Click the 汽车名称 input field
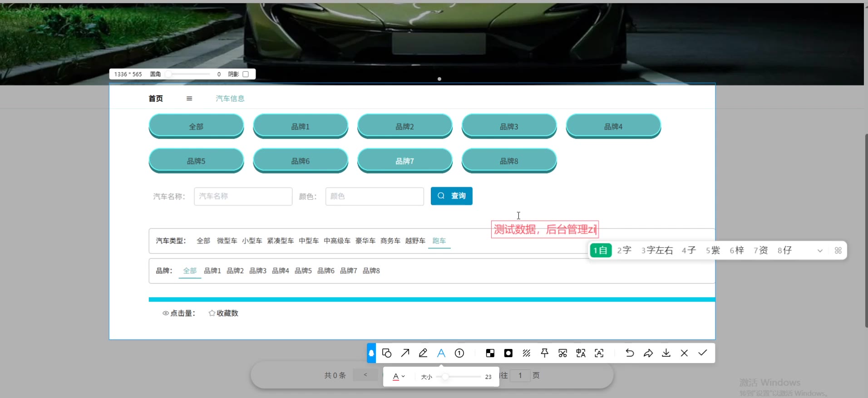868x398 pixels. [243, 196]
